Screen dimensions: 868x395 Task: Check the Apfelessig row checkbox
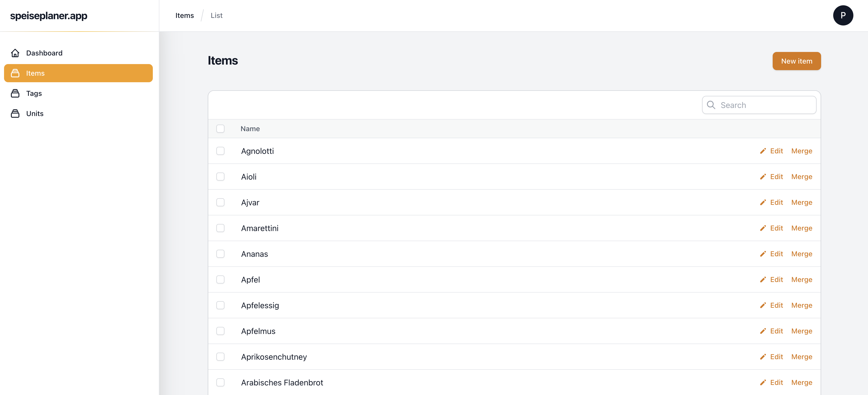[221, 305]
